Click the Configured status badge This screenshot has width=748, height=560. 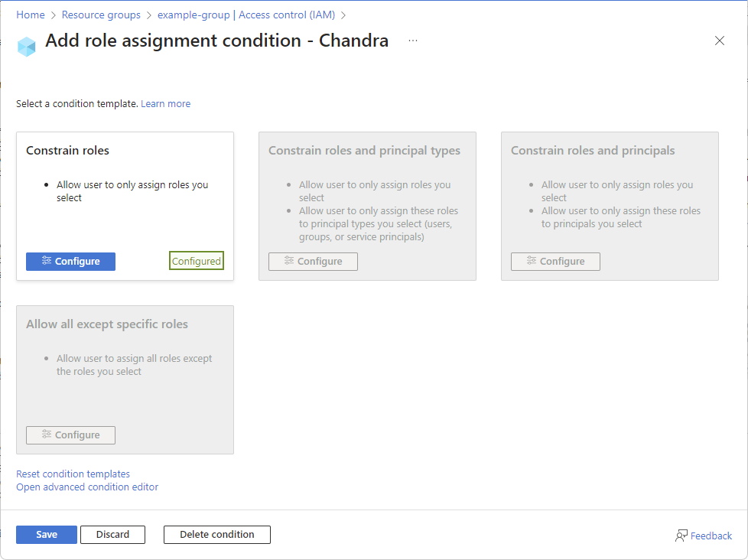point(197,262)
